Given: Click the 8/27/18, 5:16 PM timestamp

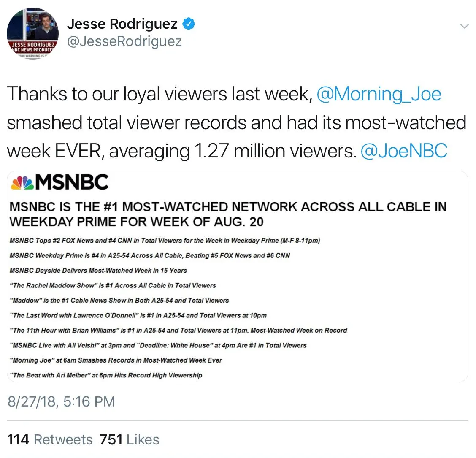Looking at the screenshot, I should [x=61, y=401].
